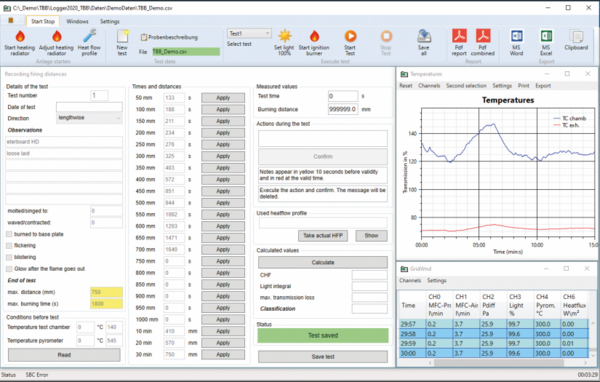Screen dimensions: 600x382
Task: Click the Start heating radiator flame icon
Action: tap(20, 37)
